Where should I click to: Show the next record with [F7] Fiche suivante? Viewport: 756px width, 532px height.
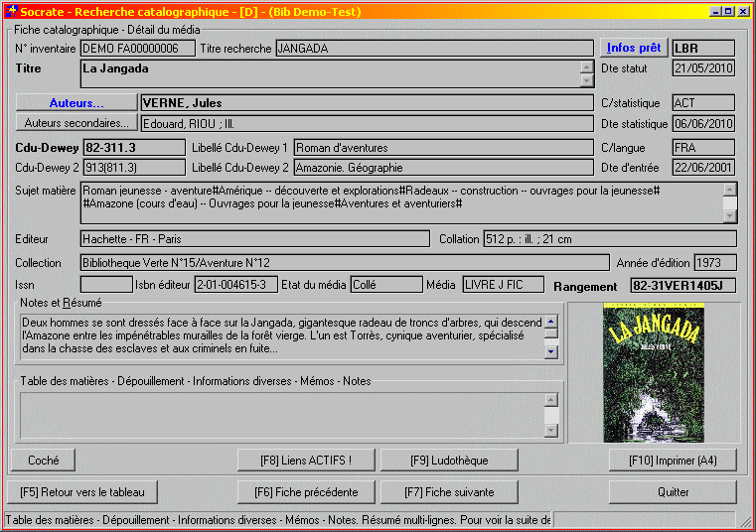449,492
